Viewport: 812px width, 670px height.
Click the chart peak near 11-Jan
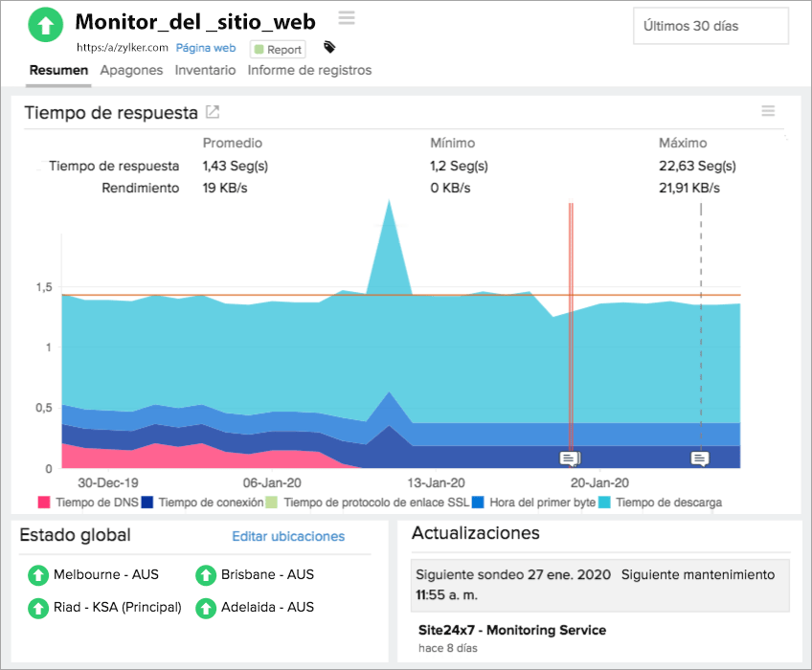point(390,202)
